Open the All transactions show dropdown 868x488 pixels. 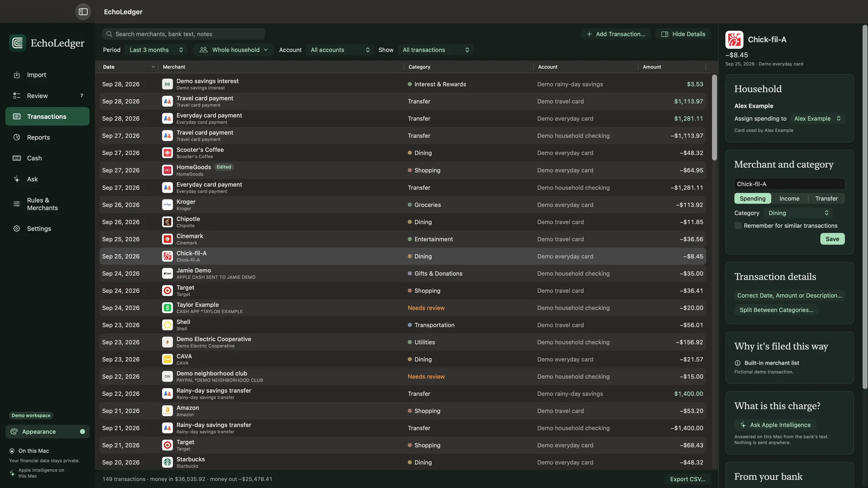(x=436, y=50)
